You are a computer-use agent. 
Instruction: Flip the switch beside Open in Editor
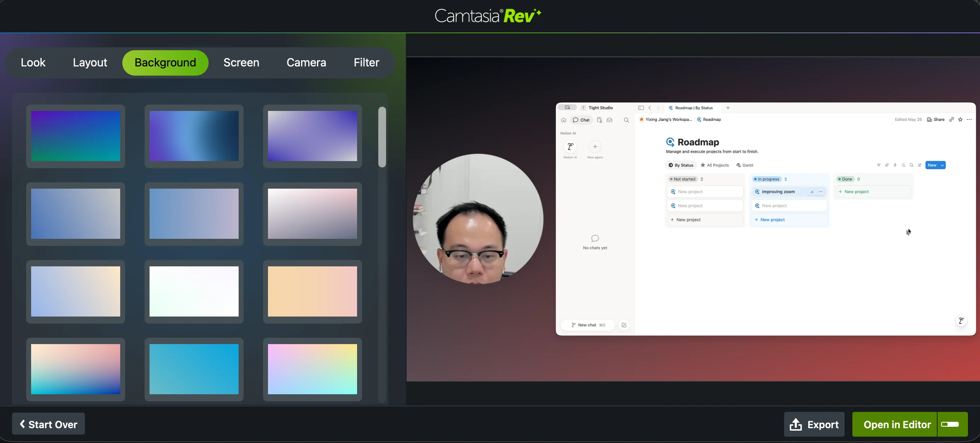coord(950,424)
